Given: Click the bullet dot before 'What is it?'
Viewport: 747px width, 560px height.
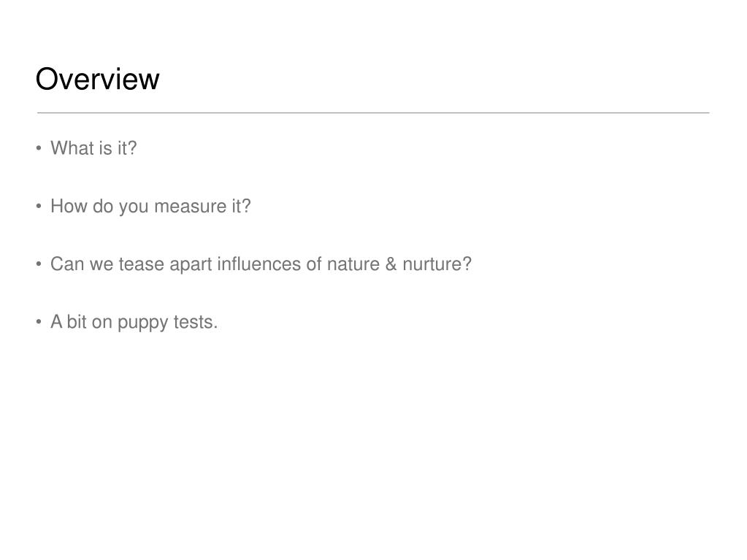Looking at the screenshot, I should point(39,148).
